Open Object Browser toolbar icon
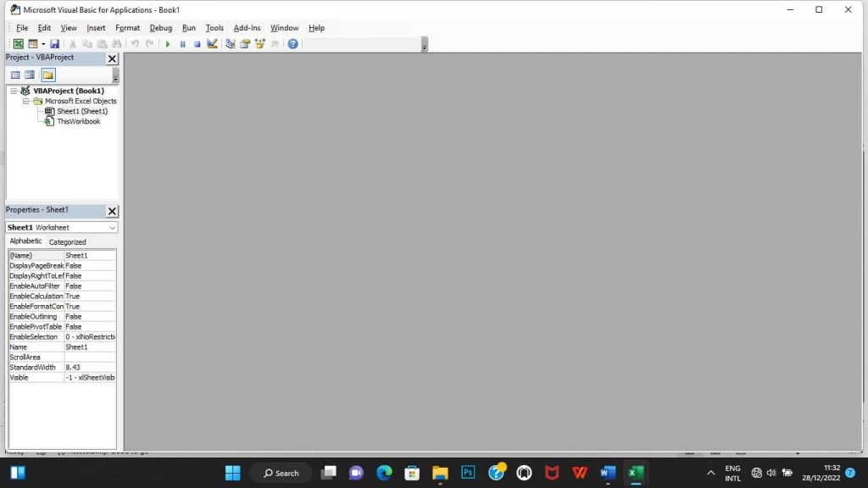This screenshot has height=488, width=868. (x=260, y=44)
